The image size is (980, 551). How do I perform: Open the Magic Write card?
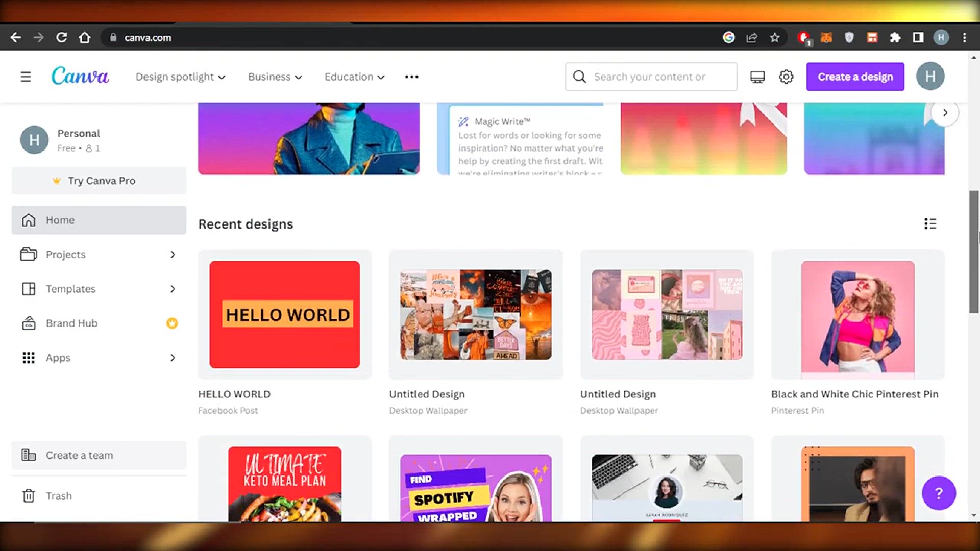[520, 139]
